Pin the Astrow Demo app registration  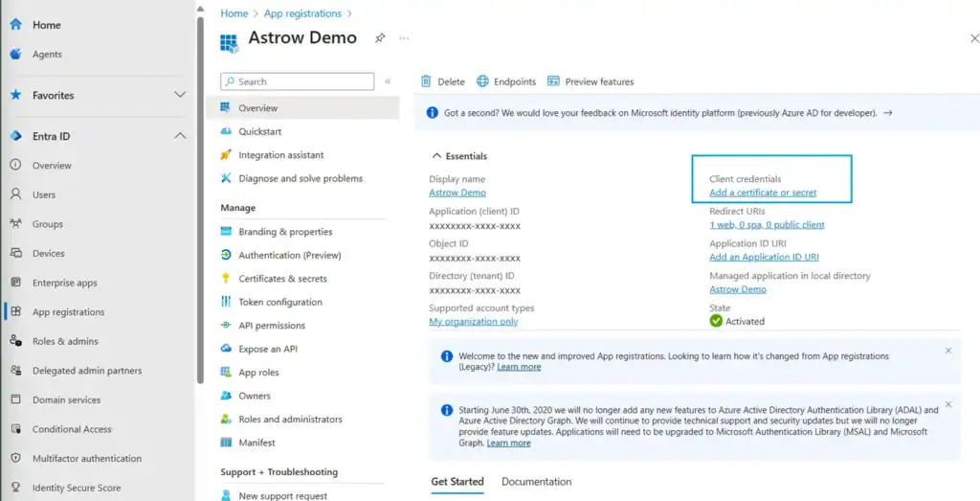coord(379,38)
